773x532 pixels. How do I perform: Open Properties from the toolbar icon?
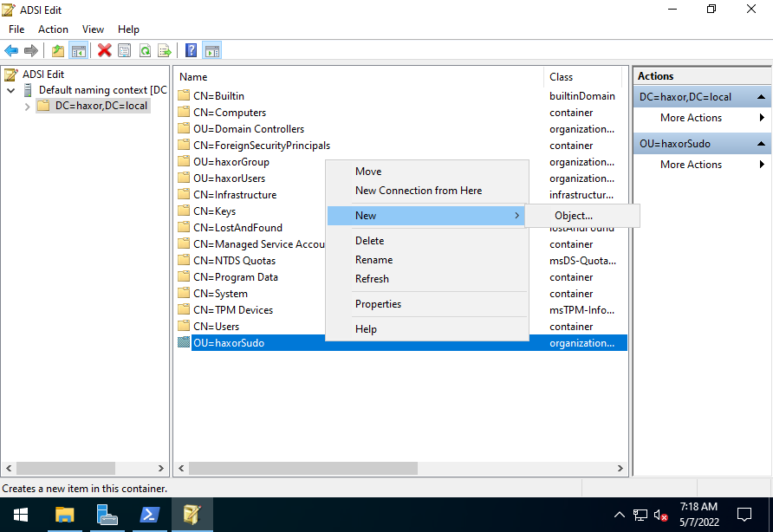point(125,50)
